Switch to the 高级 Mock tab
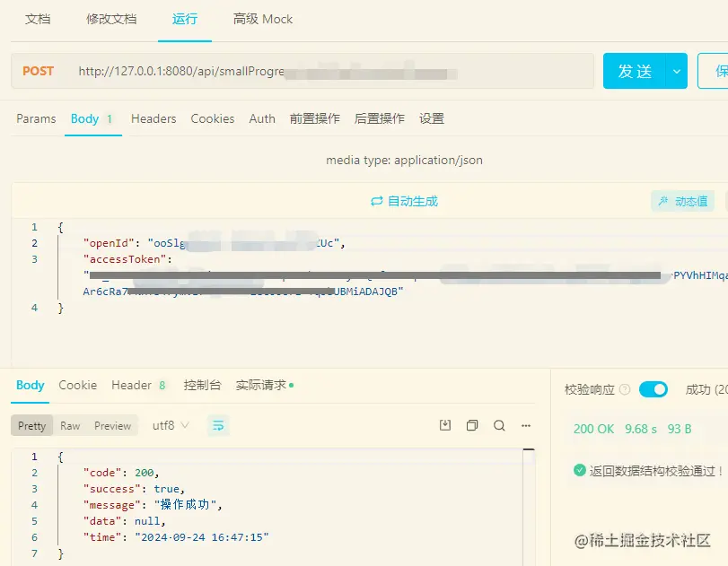728x566 pixels. (x=261, y=18)
